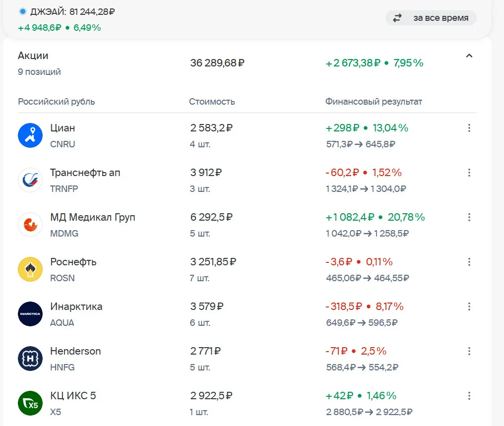Click the 9 позиций subtitle
Image resolution: width=504 pixels, height=426 pixels.
pos(39,71)
